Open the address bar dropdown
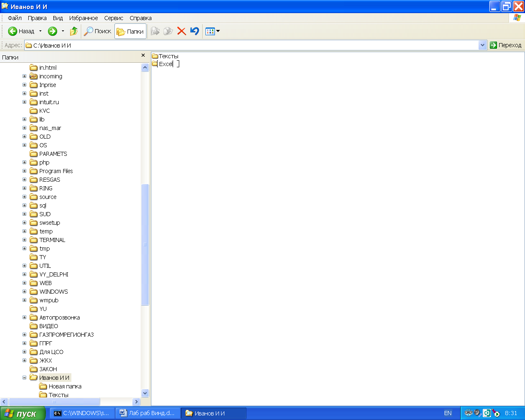The height and width of the screenshot is (420, 525). point(483,45)
